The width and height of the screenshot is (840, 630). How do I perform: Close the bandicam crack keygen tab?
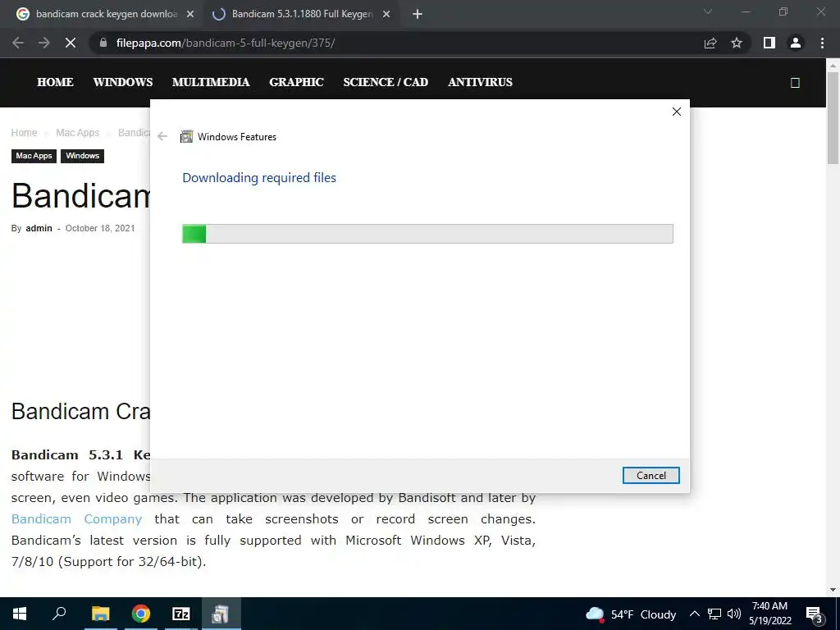(x=189, y=15)
